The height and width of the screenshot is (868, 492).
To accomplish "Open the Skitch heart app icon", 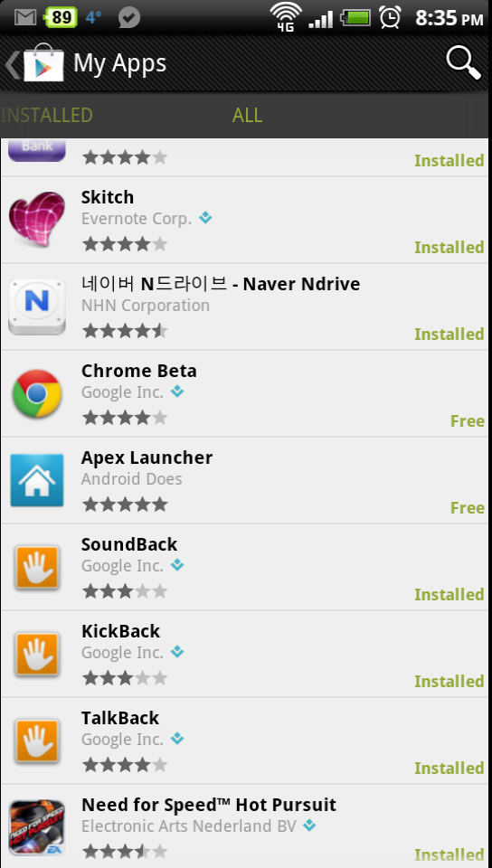I will 36,220.
